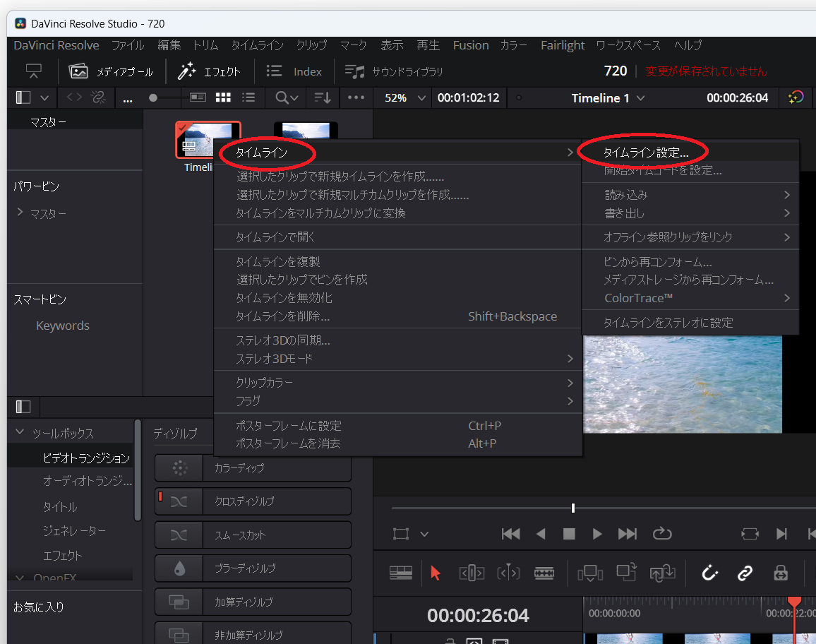
Task: Open the Sound Library (サウンドライブラリ)
Action: tap(393, 71)
